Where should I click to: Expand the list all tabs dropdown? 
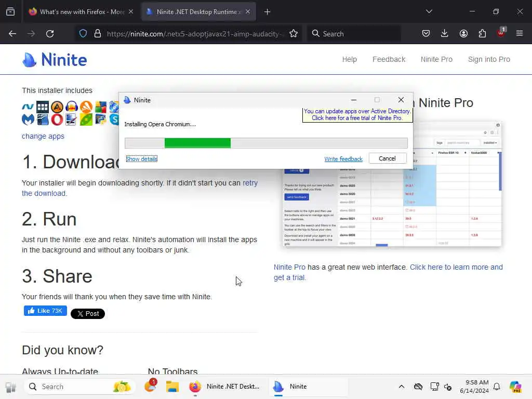click(429, 11)
